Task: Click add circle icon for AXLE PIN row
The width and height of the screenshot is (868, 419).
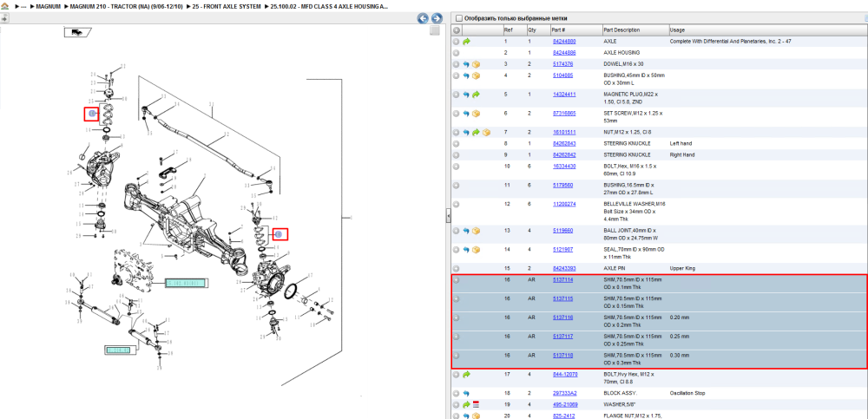Action: click(x=457, y=268)
